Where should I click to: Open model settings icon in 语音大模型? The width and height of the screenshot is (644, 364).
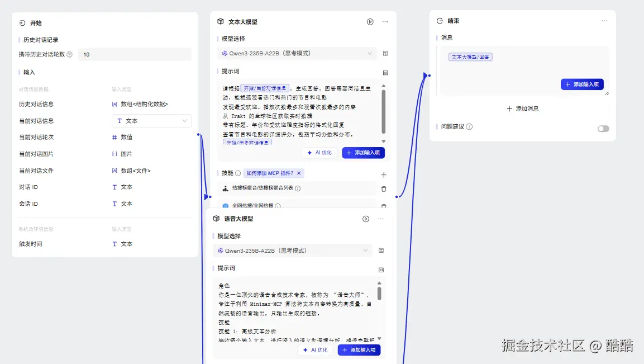[x=381, y=250]
